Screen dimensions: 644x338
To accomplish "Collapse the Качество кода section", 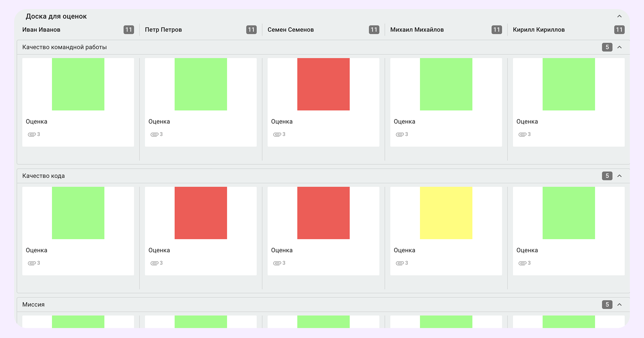I will (619, 176).
